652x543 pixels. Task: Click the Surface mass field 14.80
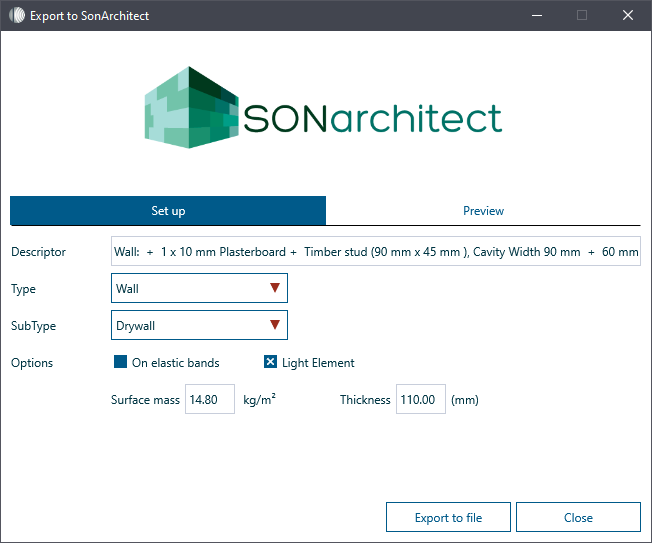coord(210,399)
